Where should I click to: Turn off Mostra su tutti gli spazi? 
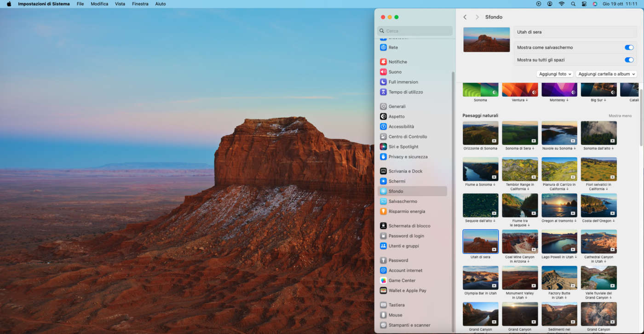629,60
